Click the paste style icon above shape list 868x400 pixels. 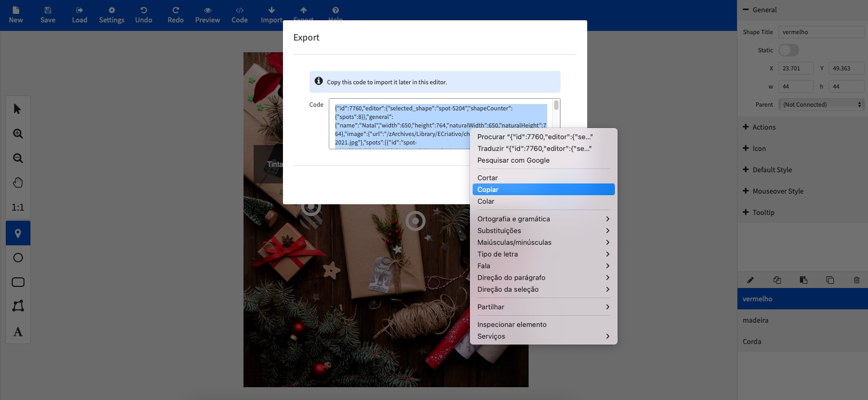(804, 280)
